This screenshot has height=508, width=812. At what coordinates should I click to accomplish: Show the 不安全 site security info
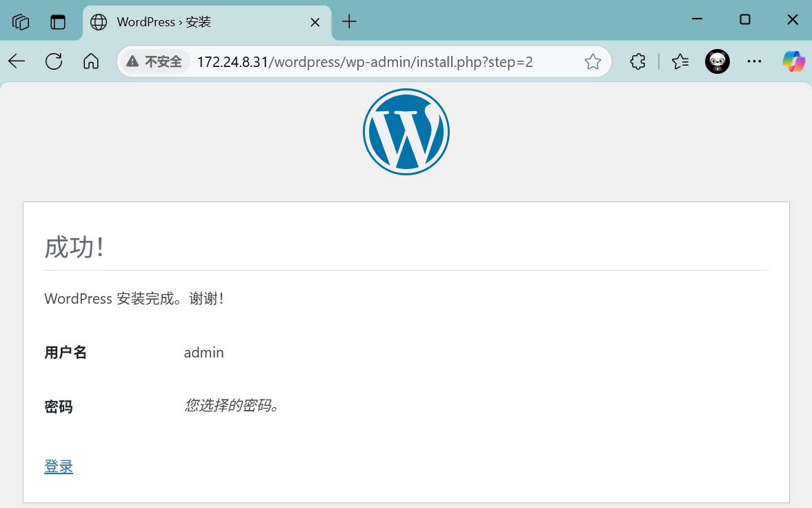pyautogui.click(x=155, y=62)
